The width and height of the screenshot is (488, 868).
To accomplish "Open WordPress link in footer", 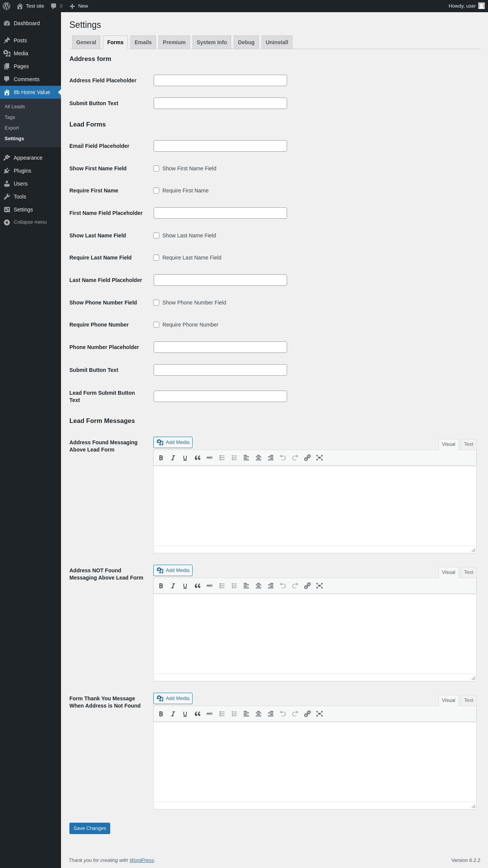I will [142, 860].
